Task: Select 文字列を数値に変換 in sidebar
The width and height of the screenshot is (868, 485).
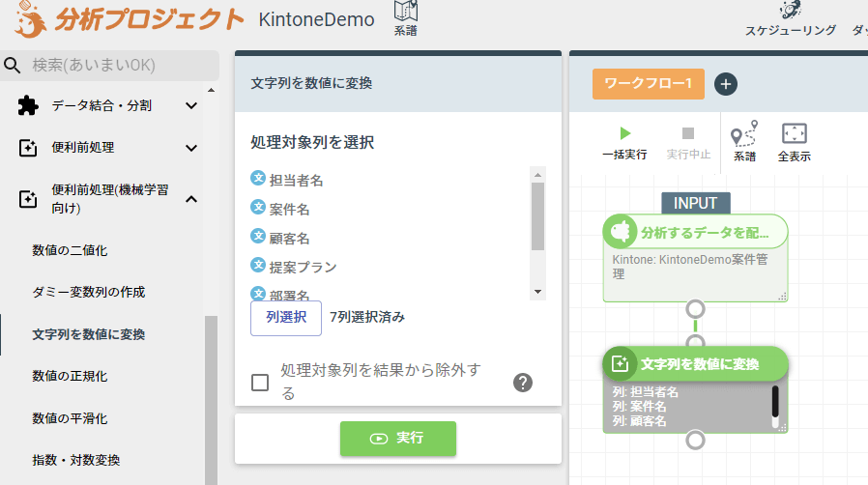Action: coord(89,334)
